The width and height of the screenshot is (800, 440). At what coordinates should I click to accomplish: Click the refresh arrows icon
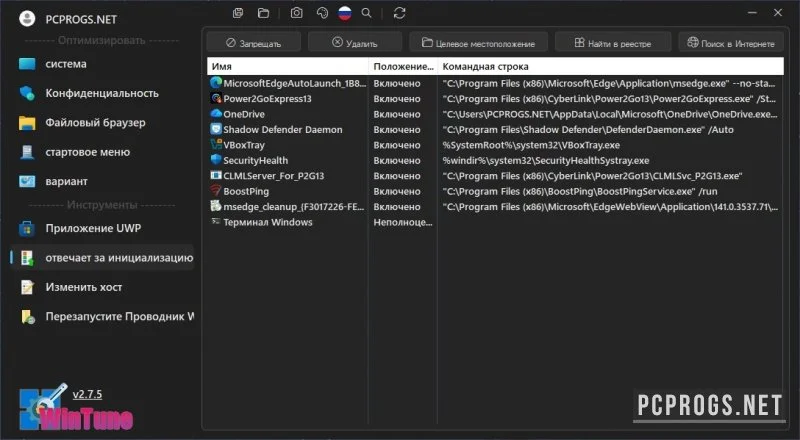399,13
